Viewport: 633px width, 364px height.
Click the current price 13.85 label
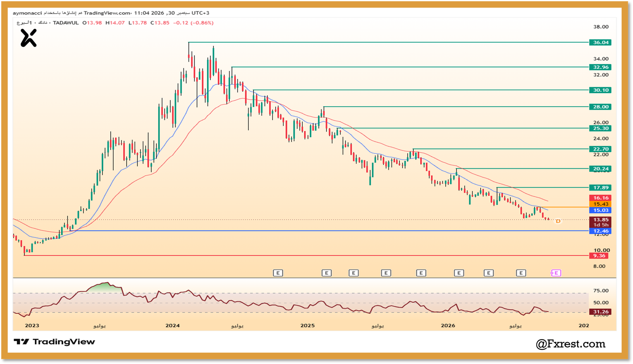pyautogui.click(x=600, y=220)
